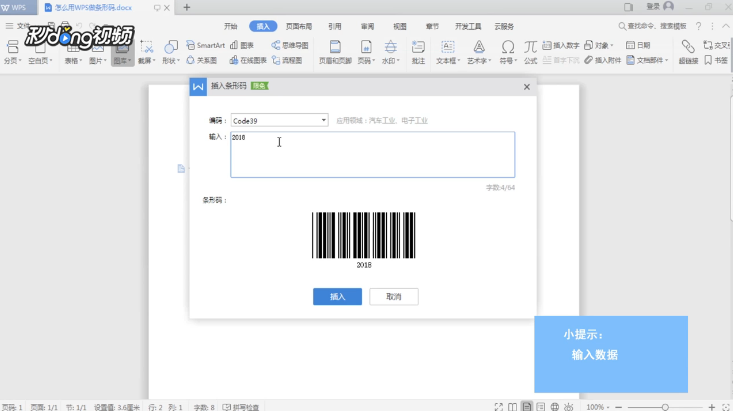Insert a 批注 comment
733x411 pixels.
418,51
